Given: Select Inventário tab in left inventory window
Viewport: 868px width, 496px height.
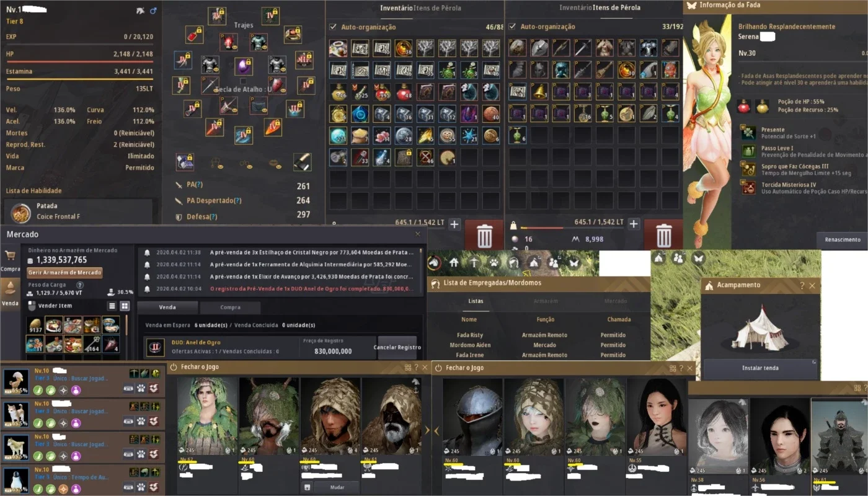Looking at the screenshot, I should coord(396,8).
